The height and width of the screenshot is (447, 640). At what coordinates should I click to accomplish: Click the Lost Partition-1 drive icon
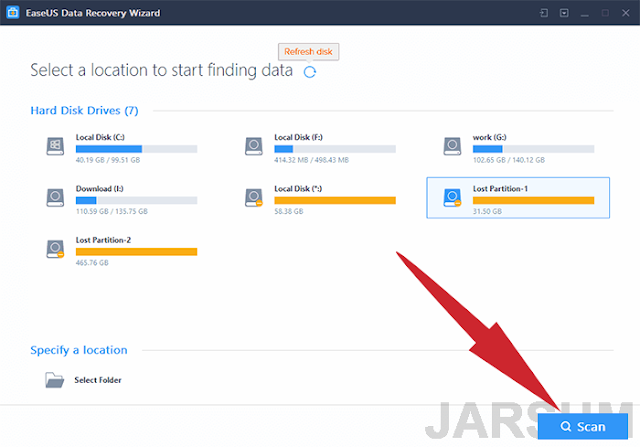[452, 198]
